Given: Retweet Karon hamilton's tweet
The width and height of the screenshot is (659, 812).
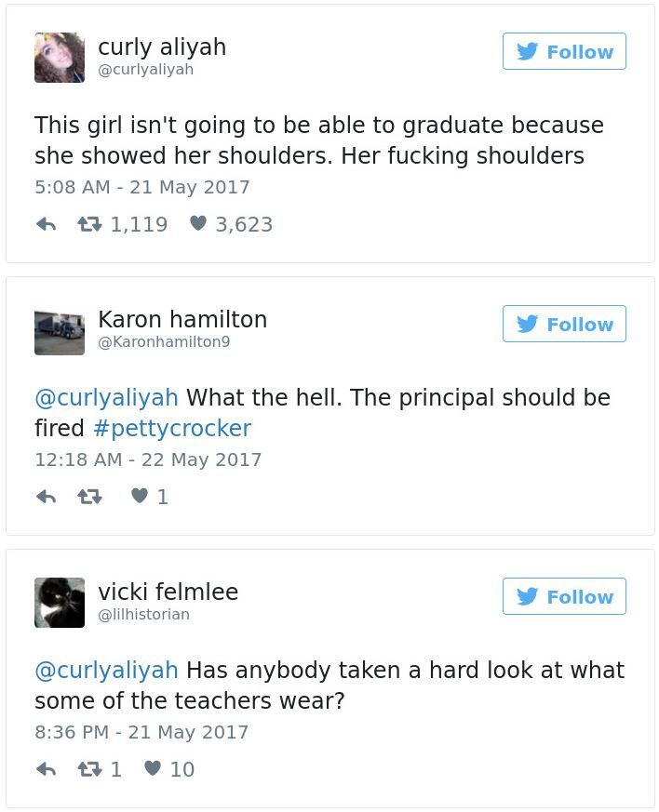Looking at the screenshot, I should pos(91,497).
